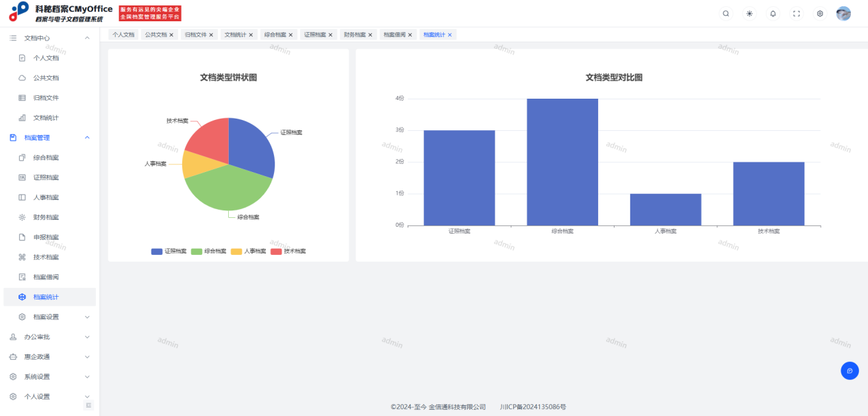Close the 公共文档 tab
The image size is (868, 416).
(171, 34)
